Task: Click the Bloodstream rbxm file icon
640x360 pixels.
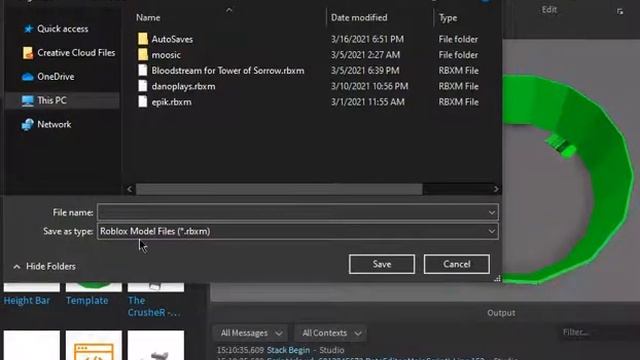Action: point(142,71)
